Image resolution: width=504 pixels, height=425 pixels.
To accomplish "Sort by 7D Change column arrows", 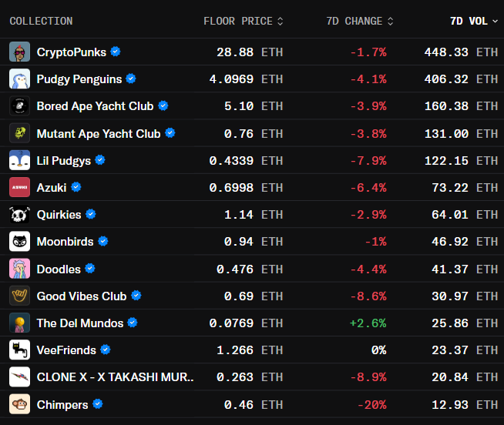I will click(390, 22).
